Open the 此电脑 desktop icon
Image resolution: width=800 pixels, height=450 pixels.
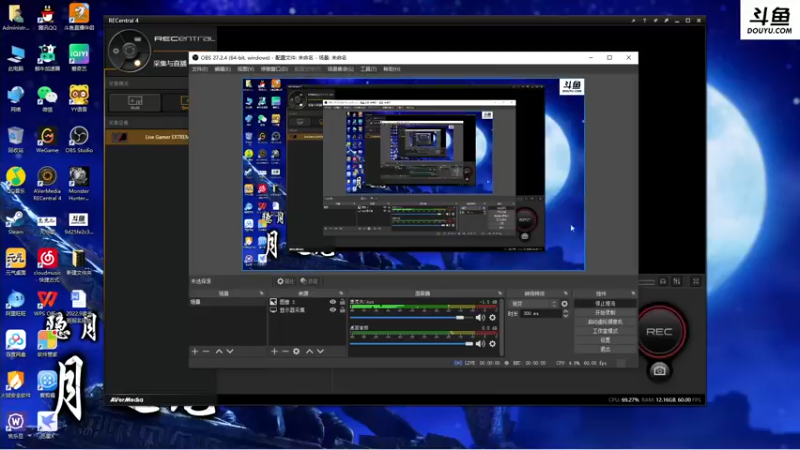click(15, 58)
